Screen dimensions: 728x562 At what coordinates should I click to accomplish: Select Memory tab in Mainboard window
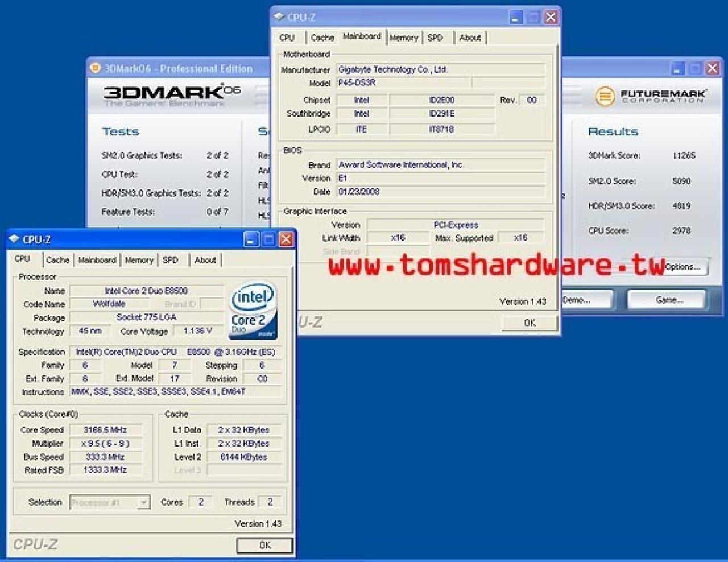tap(404, 38)
